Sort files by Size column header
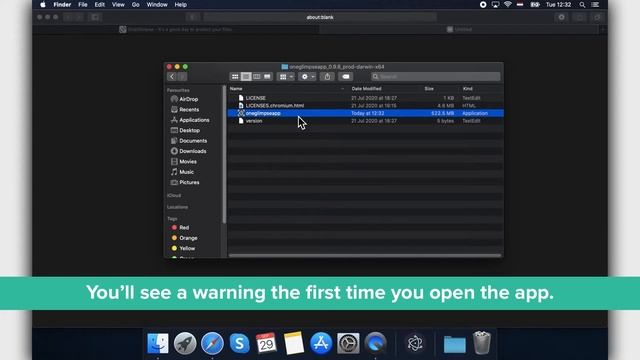The width and height of the screenshot is (640, 360). 429,89
